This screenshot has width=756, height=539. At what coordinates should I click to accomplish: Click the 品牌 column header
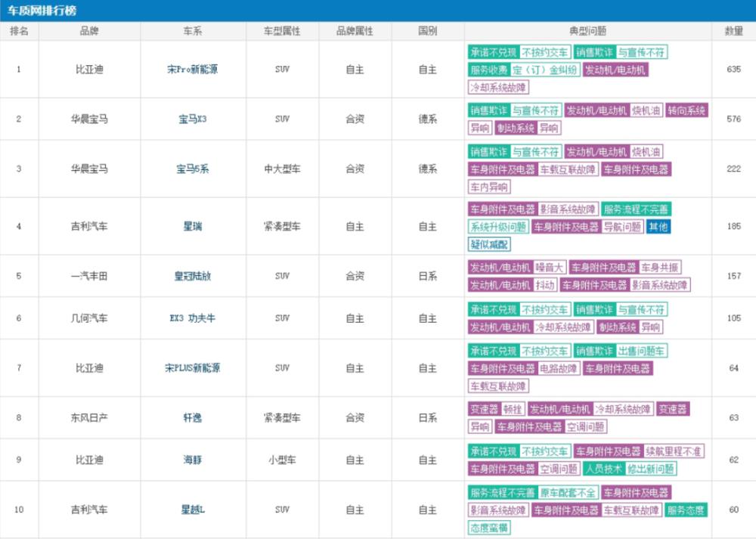pyautogui.click(x=89, y=31)
